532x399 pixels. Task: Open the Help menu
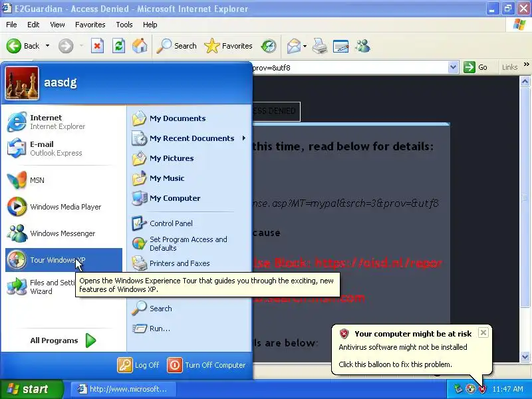pyautogui.click(x=150, y=25)
